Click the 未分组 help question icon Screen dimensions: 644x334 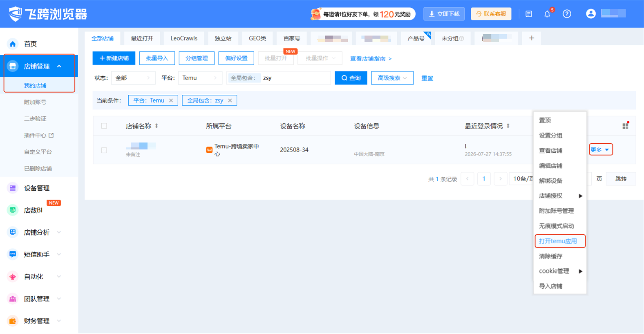coord(462,38)
